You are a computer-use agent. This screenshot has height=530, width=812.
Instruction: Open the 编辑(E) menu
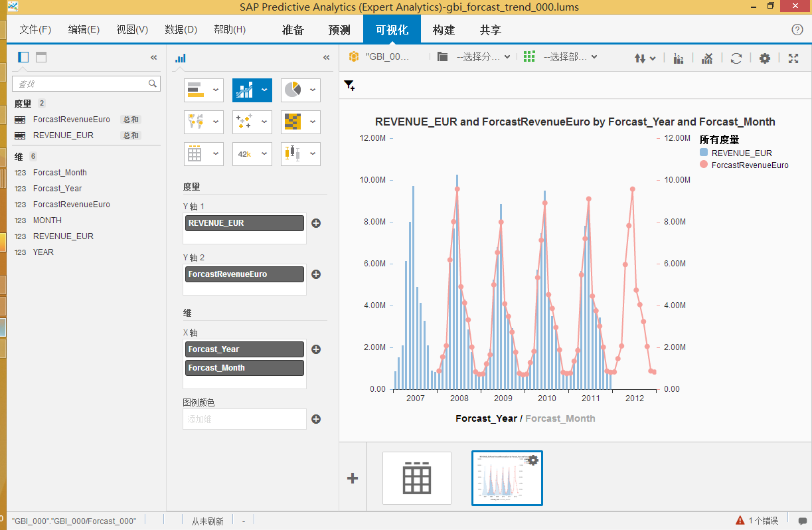click(84, 30)
